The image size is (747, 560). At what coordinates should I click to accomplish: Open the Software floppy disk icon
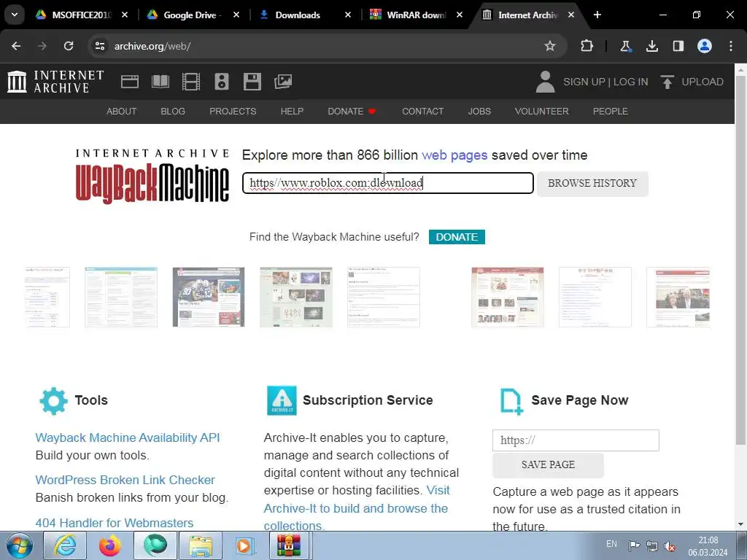coord(252,82)
